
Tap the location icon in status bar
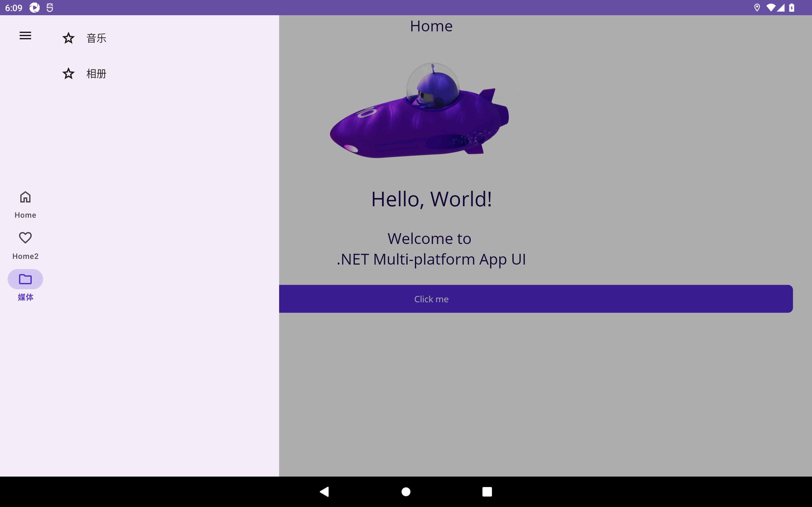click(757, 8)
